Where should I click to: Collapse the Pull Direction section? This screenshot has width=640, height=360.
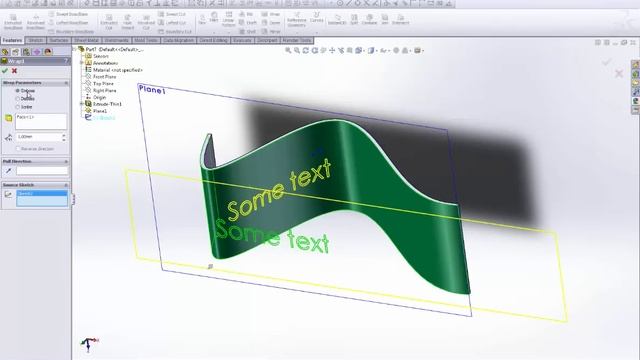tap(66, 162)
